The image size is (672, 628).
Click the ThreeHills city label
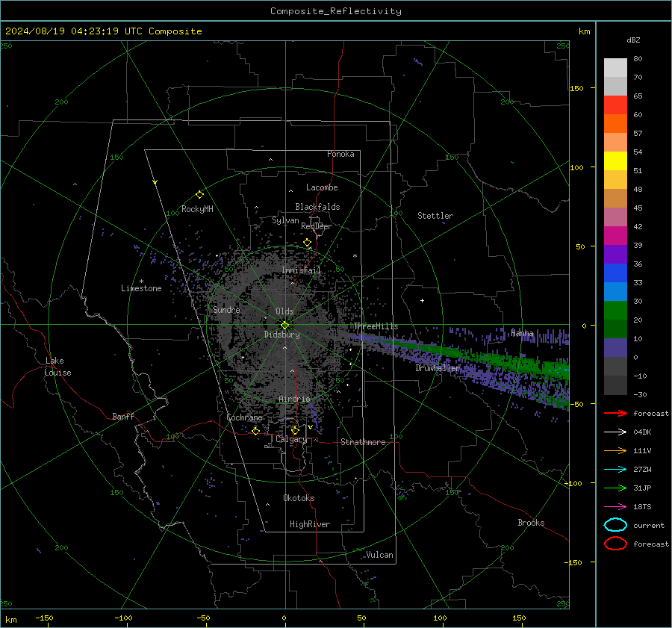(x=376, y=326)
